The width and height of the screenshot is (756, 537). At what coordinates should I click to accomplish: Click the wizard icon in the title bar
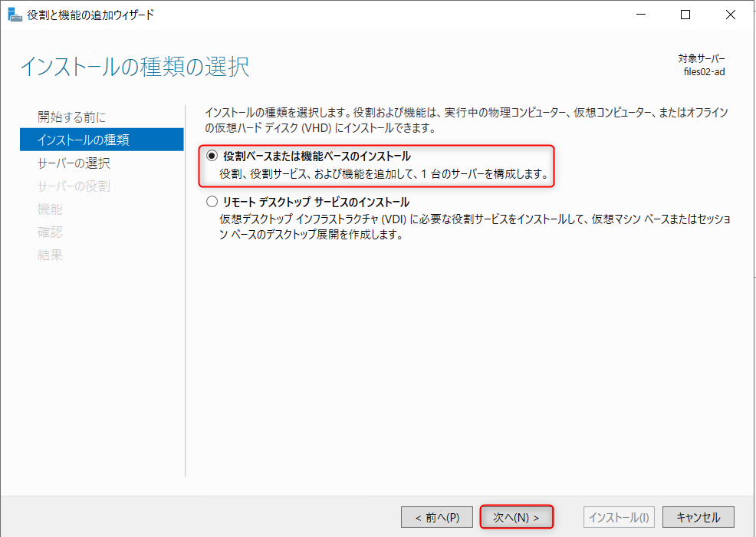15,13
